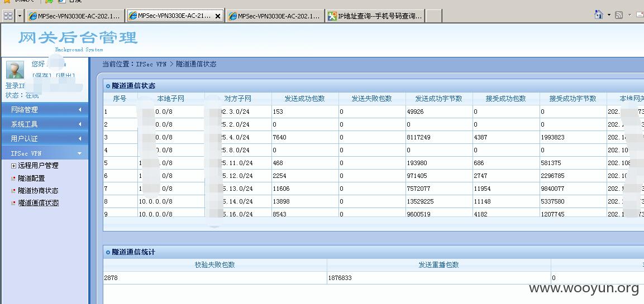Screen dimensions: 644x304
Task: Switch to third MPSec-VPN3030E-AC-202.1 tab
Action: pos(275,16)
